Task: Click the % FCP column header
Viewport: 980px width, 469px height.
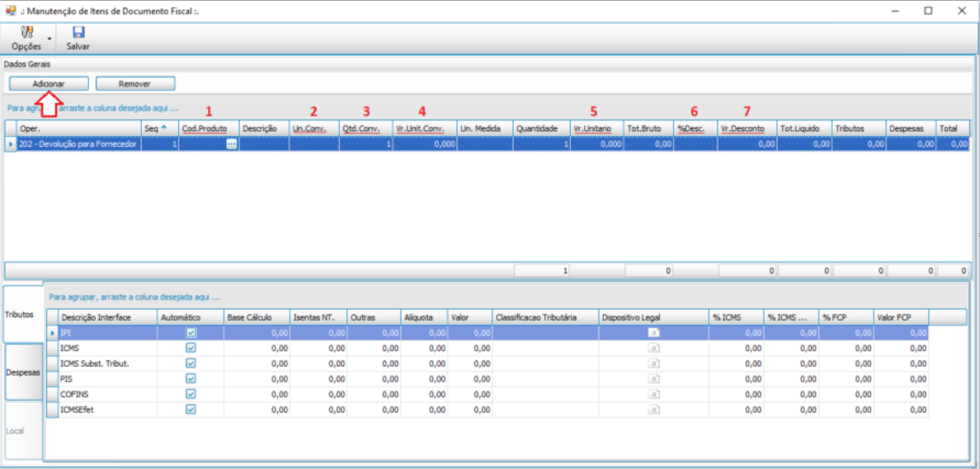Action: (846, 318)
